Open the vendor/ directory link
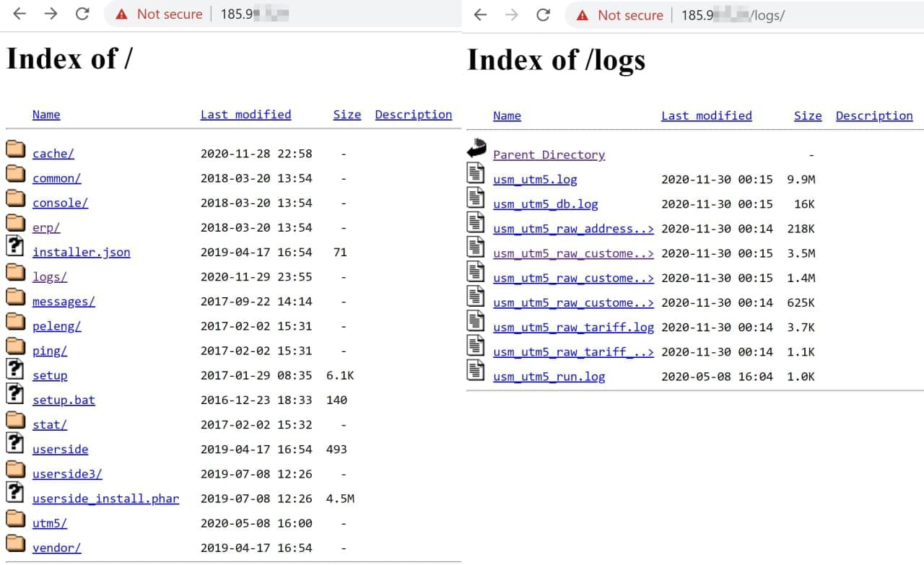This screenshot has width=924, height=565. pos(56,548)
